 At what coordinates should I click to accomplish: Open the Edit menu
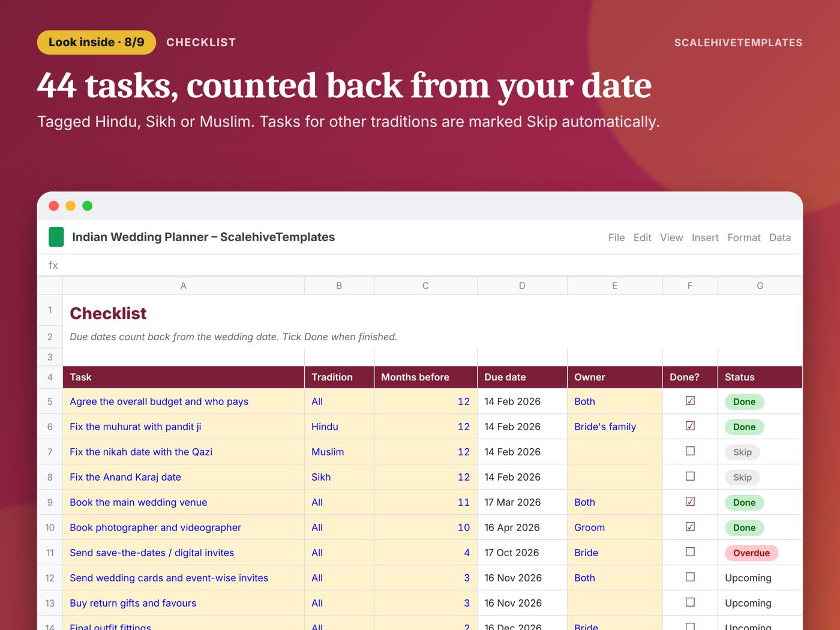click(642, 238)
